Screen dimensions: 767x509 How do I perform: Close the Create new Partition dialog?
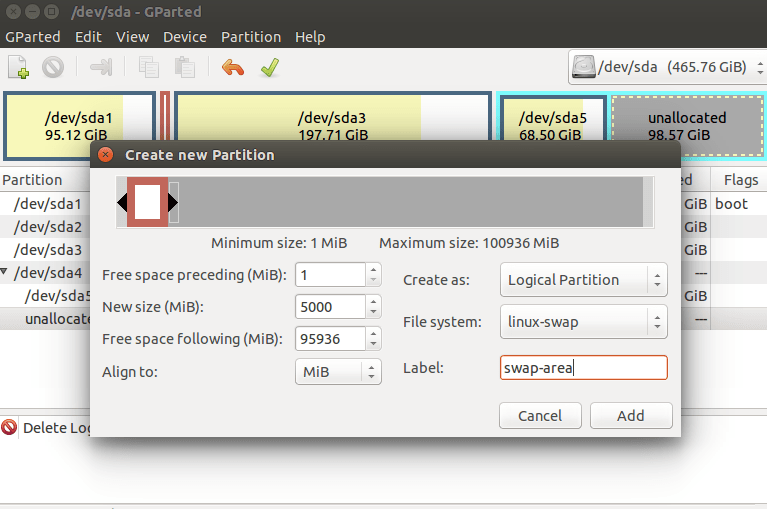tap(105, 155)
